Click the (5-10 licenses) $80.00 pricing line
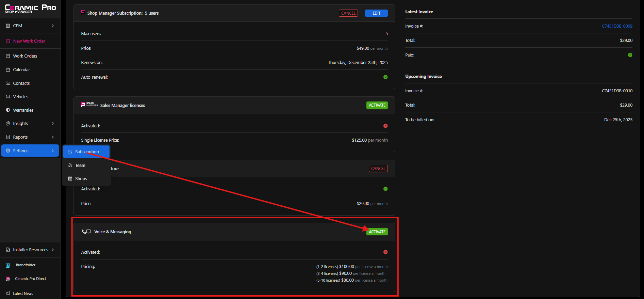This screenshot has width=644, height=299. 352,280
